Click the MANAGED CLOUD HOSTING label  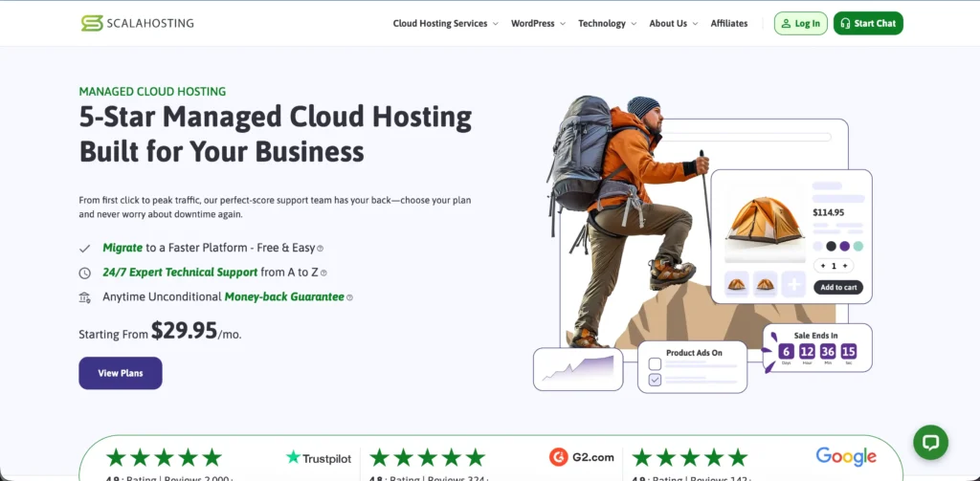coord(152,92)
